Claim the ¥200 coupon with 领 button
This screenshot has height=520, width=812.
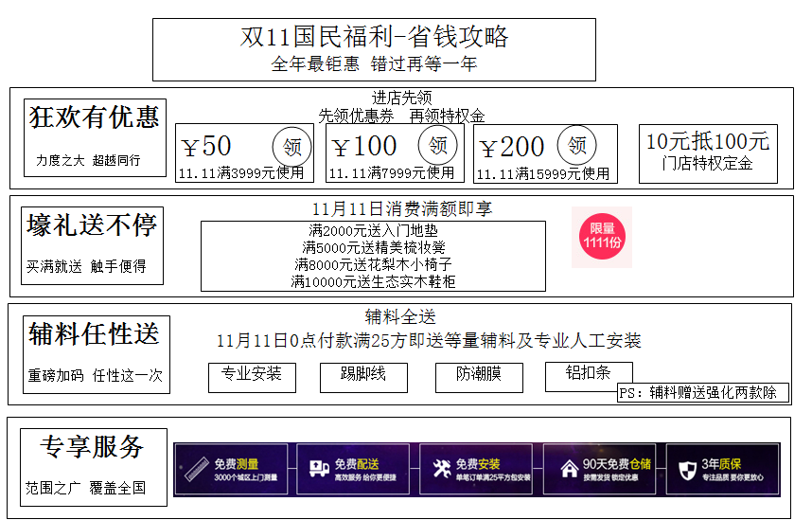click(x=577, y=145)
